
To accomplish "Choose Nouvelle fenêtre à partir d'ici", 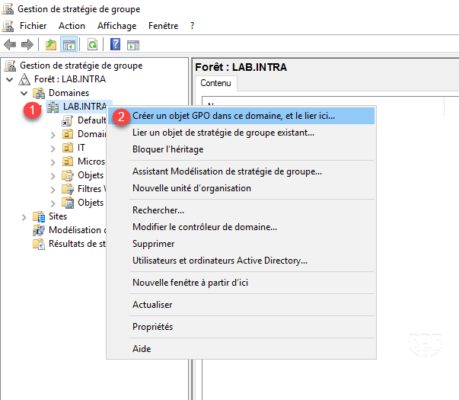I will (x=241, y=283).
